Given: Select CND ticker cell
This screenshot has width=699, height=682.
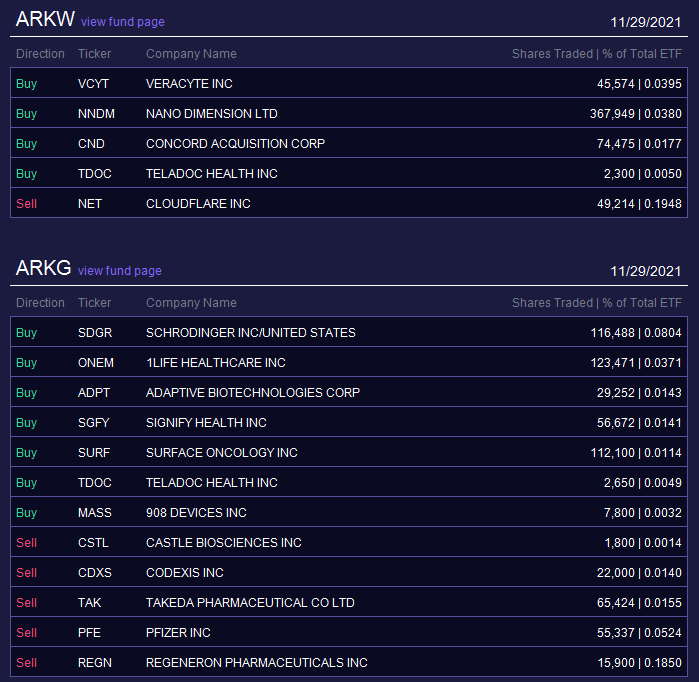Looking at the screenshot, I should point(91,144).
